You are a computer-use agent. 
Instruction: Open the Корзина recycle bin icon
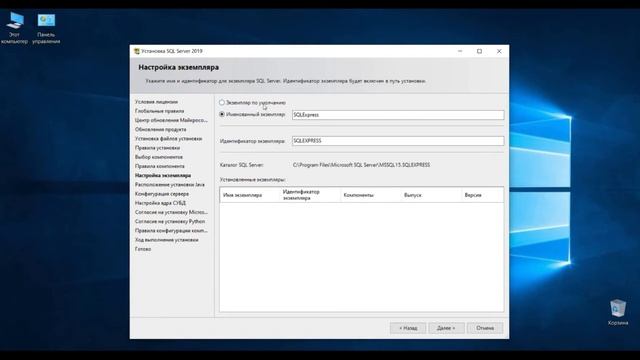pyautogui.click(x=618, y=312)
